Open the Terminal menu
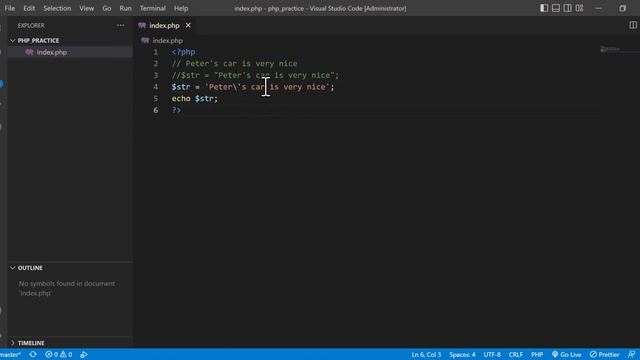This screenshot has width=640, height=360. (153, 8)
